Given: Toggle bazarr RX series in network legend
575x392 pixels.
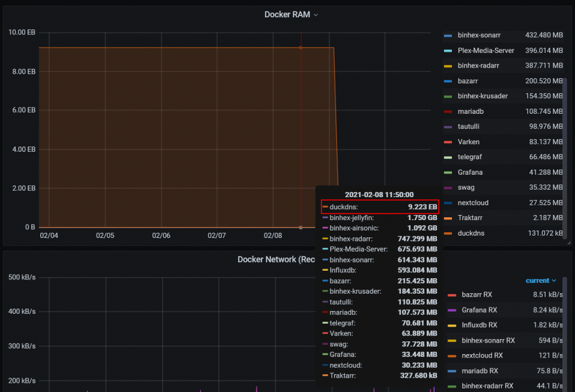Looking at the screenshot, I should point(477,295).
